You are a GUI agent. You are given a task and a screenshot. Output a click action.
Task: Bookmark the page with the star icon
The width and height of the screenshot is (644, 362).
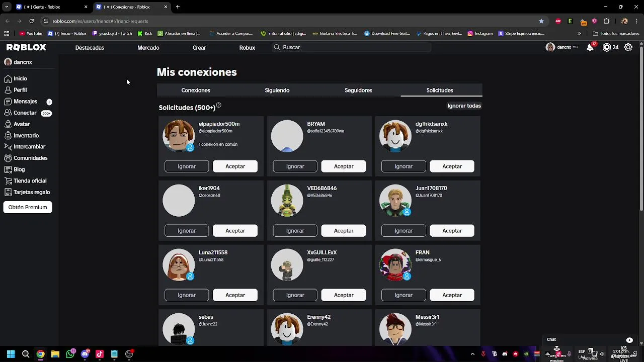coord(541,21)
